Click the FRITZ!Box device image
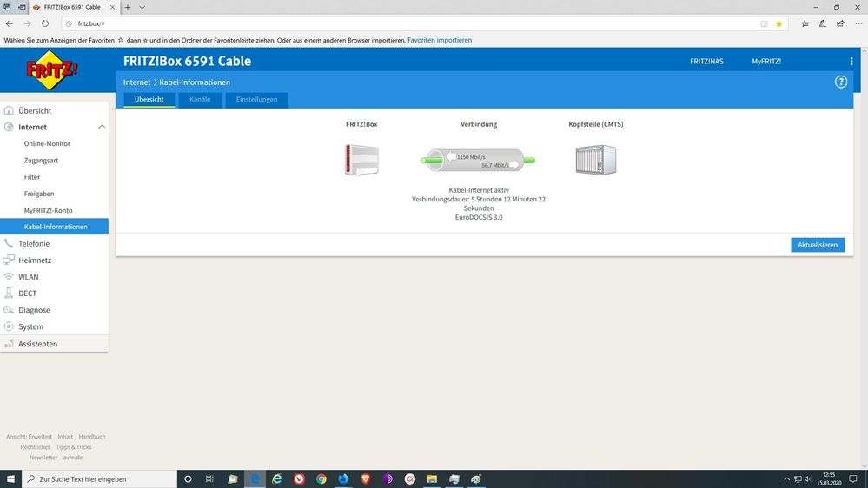Viewport: 868px width, 488px height. (x=361, y=160)
